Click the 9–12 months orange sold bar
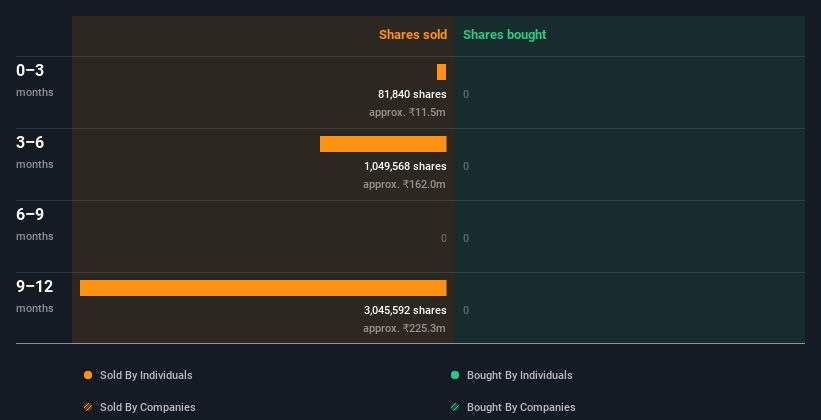Viewport: 821px width, 420px height. (263, 288)
